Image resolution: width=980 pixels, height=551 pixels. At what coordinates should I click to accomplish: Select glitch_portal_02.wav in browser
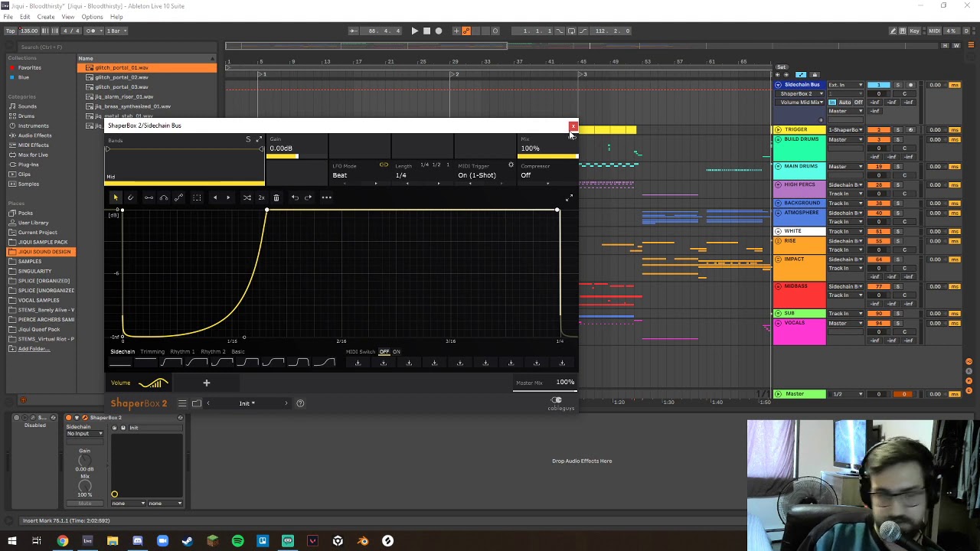pyautogui.click(x=121, y=77)
